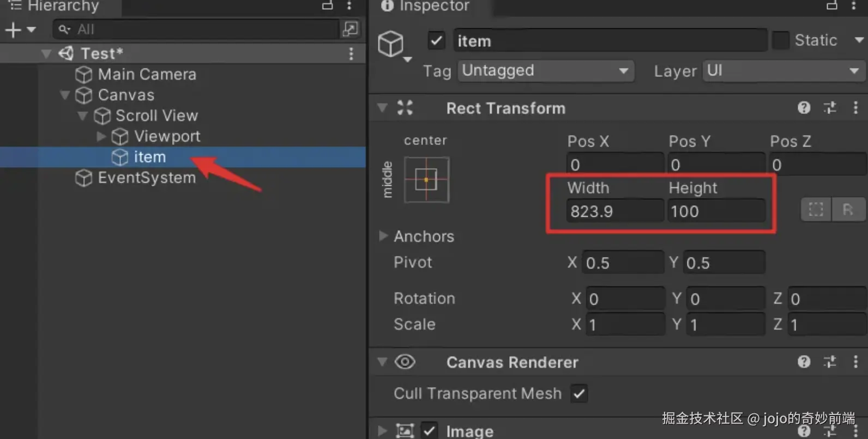Click the anchor presets box
Screen dimensions: 868x439
click(x=426, y=180)
